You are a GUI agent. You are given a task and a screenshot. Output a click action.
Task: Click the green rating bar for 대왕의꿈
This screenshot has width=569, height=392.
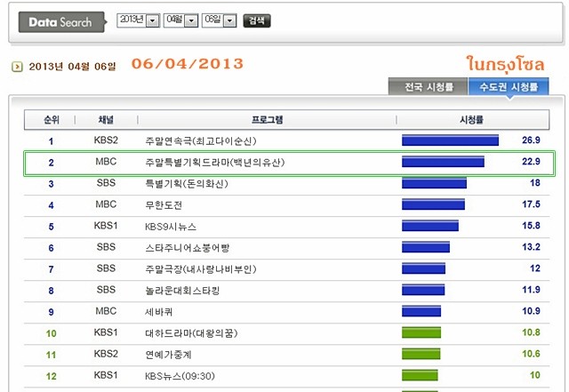pos(421,332)
